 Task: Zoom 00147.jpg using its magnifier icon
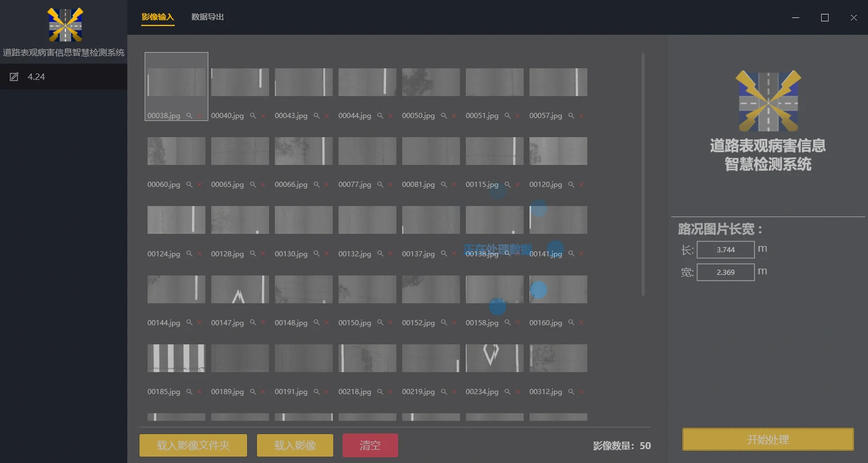pos(253,323)
